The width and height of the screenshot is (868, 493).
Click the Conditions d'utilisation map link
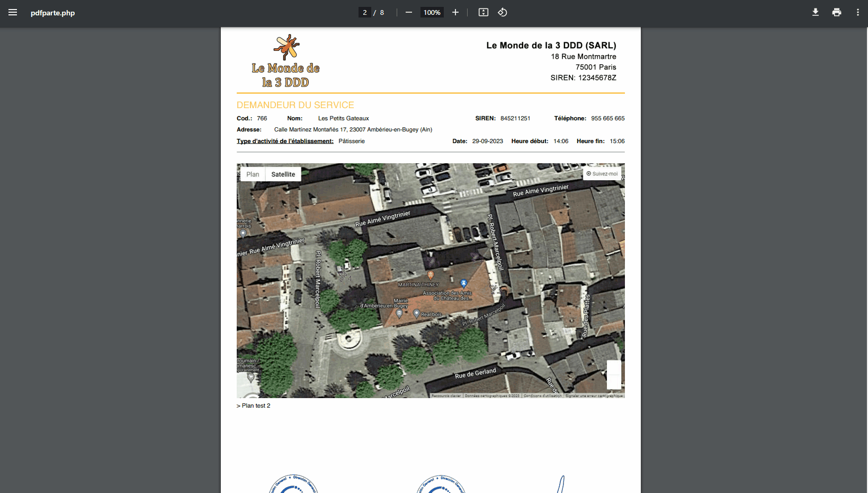pos(542,395)
